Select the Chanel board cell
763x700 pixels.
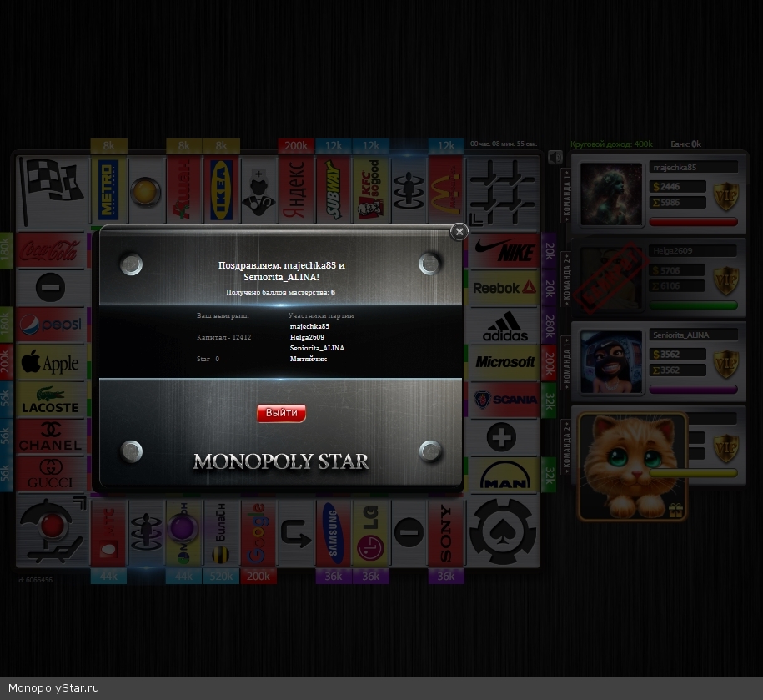[52, 436]
